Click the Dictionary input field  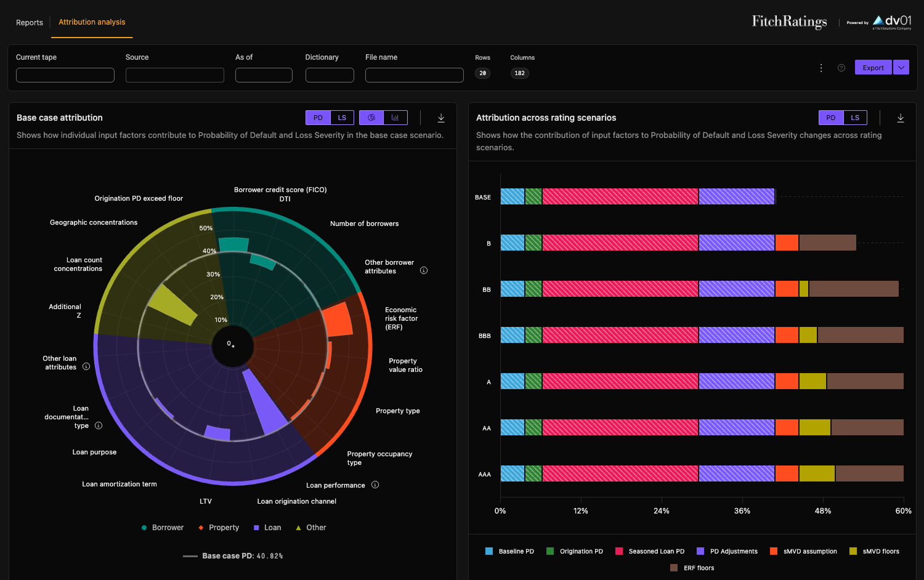point(330,75)
